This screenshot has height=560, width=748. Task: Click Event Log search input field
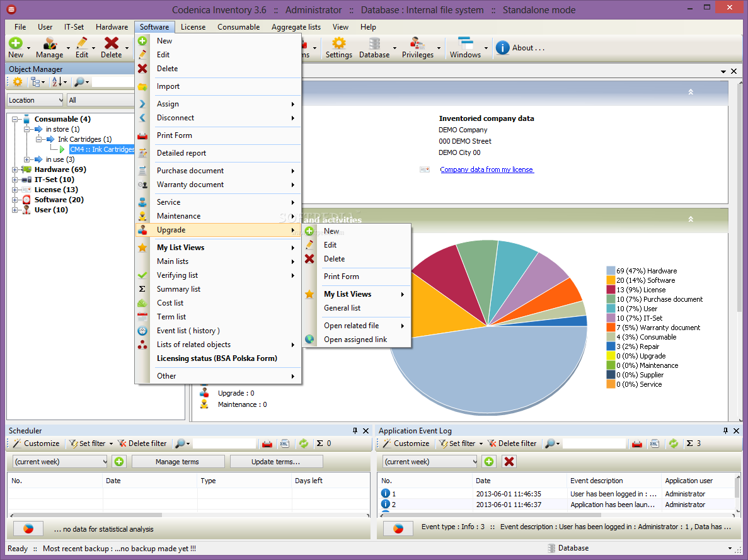pyautogui.click(x=594, y=443)
